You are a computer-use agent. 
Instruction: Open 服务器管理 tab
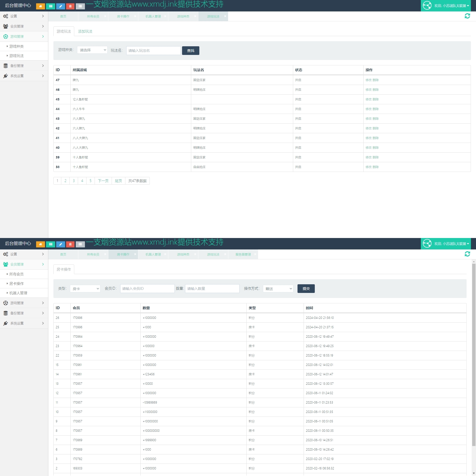tap(243, 254)
